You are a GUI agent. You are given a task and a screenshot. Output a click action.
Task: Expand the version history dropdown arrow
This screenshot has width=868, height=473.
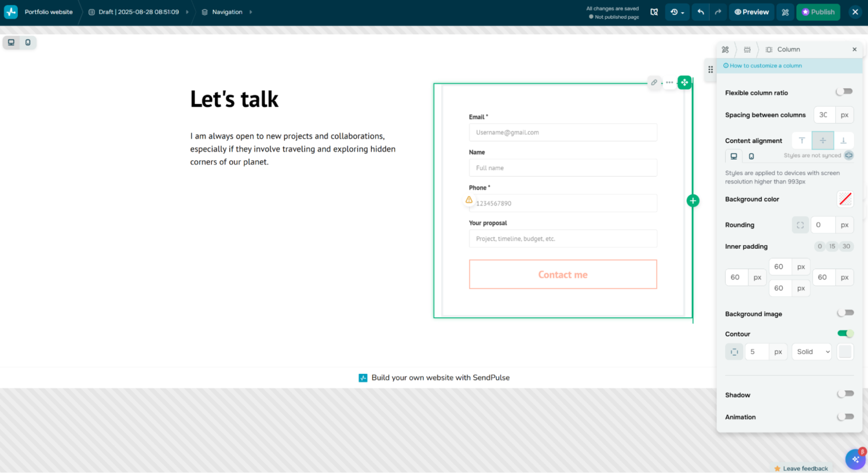coord(683,12)
